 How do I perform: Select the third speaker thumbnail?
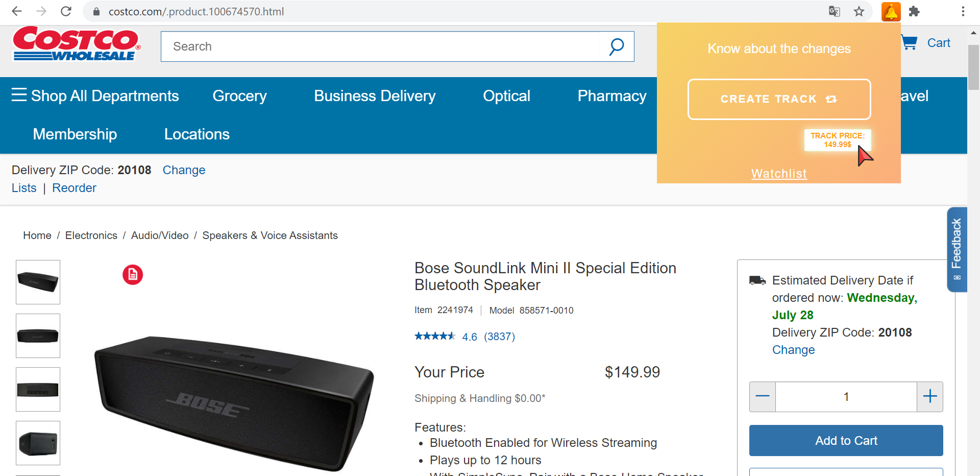click(x=38, y=389)
